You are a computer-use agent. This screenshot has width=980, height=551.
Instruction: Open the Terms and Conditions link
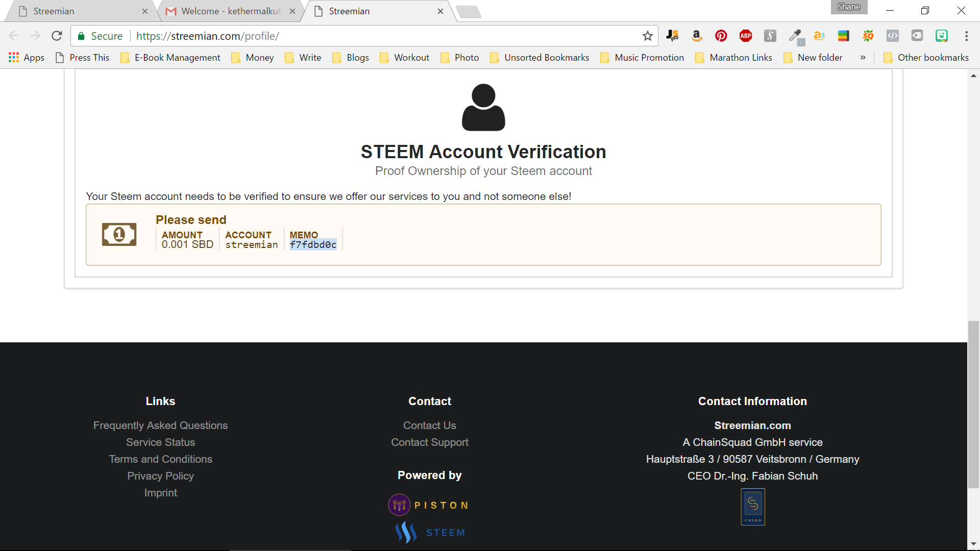tap(160, 459)
